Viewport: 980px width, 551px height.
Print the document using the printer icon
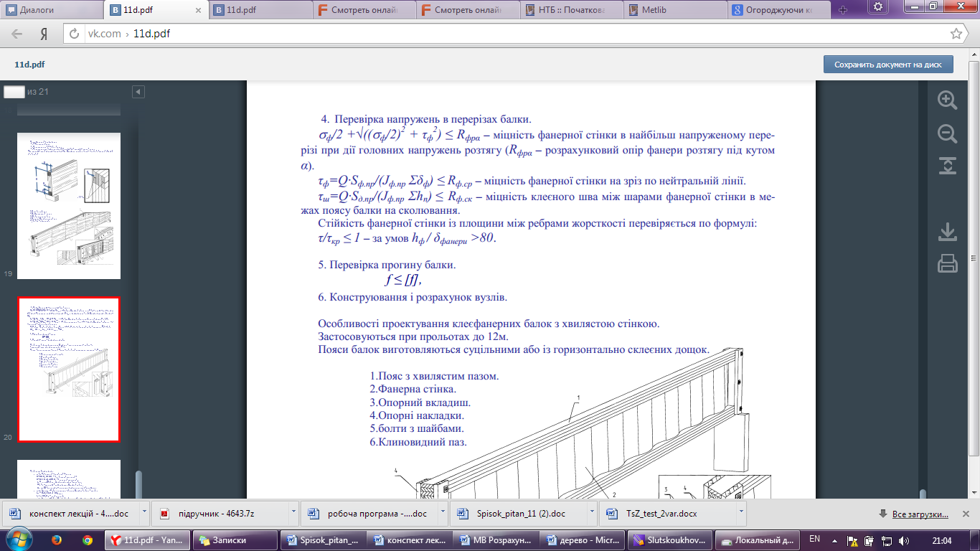tap(948, 264)
